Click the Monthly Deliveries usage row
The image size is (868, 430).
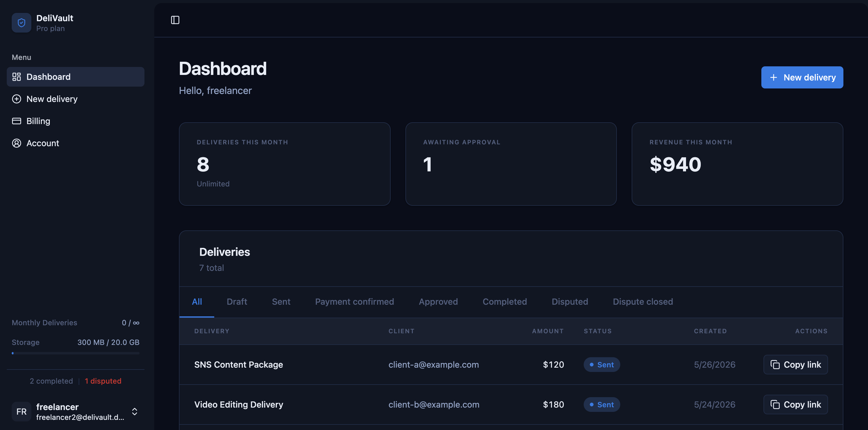[76, 322]
